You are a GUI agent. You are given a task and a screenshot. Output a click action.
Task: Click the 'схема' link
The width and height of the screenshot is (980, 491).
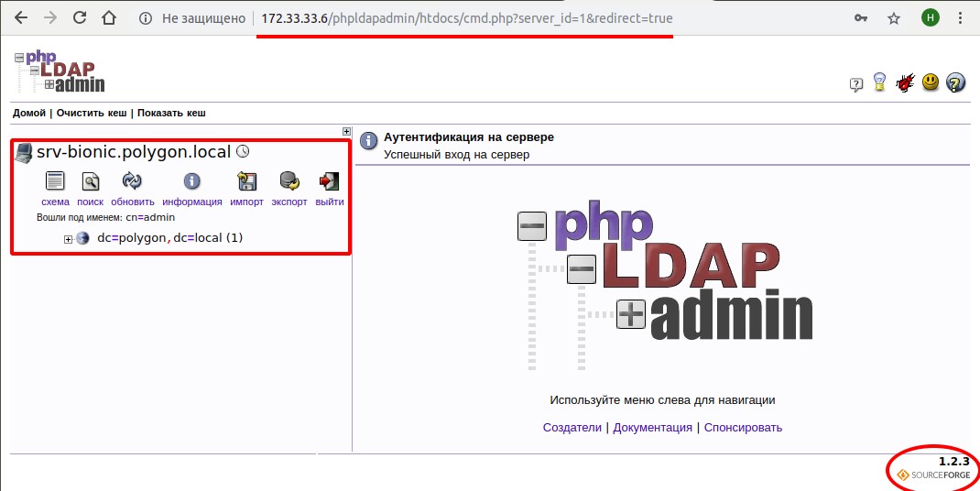click(x=55, y=202)
